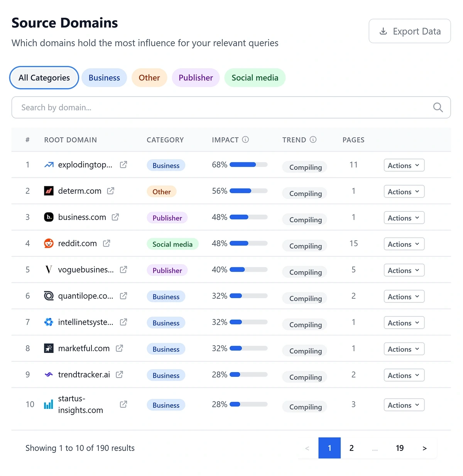Expand Actions dropdown for explodingtop... row
Image resolution: width=463 pixels, height=476 pixels.
click(x=404, y=165)
